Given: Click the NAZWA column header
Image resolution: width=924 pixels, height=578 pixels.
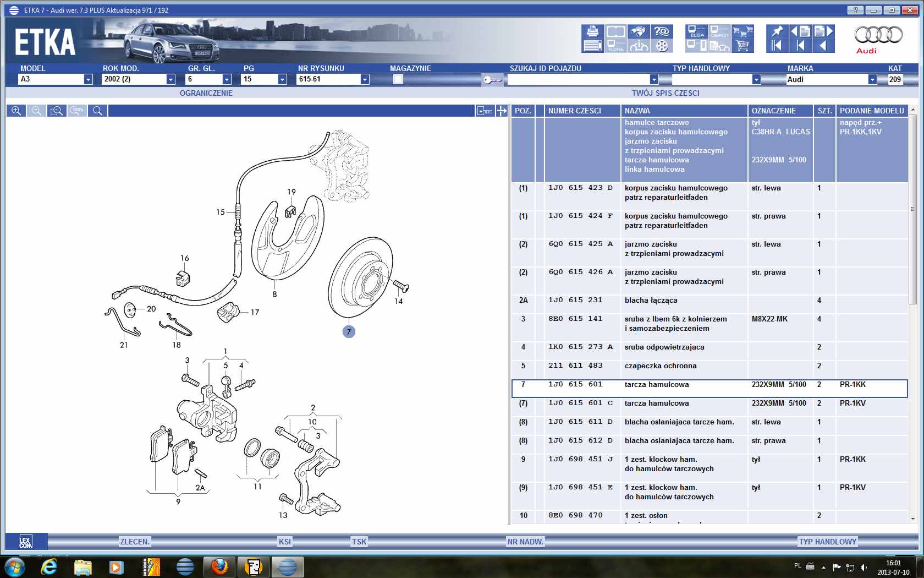Looking at the screenshot, I should 684,111.
